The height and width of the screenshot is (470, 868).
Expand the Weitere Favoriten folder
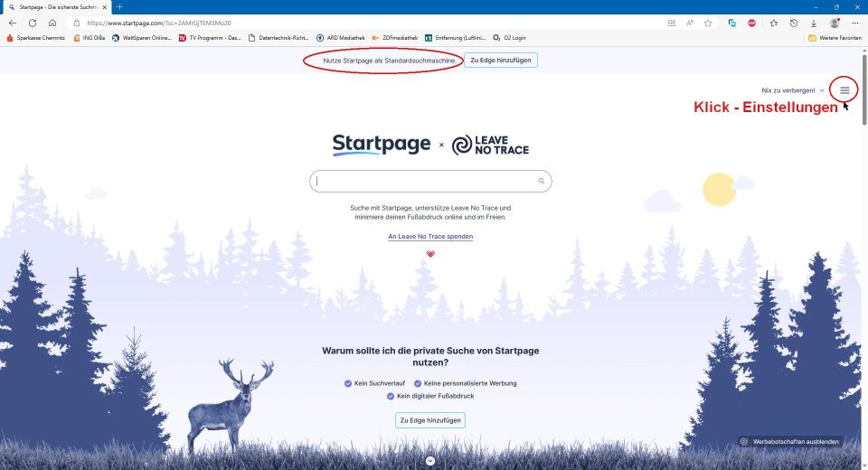(835, 38)
